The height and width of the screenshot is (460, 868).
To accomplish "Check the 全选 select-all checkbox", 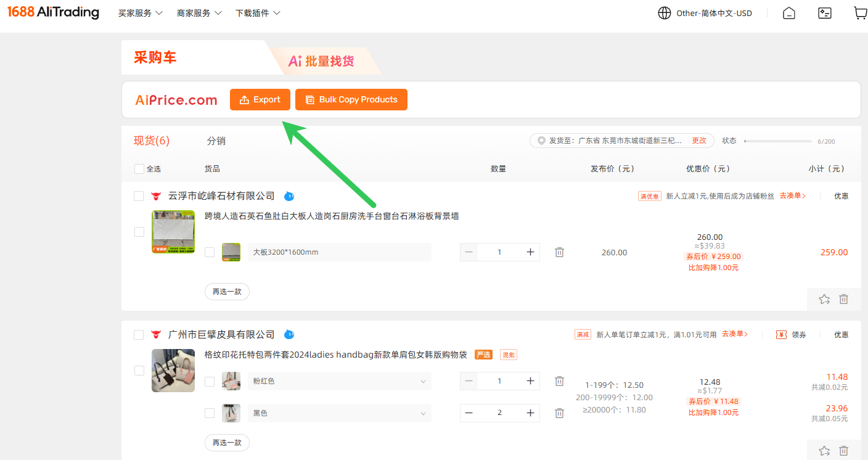I will point(139,169).
